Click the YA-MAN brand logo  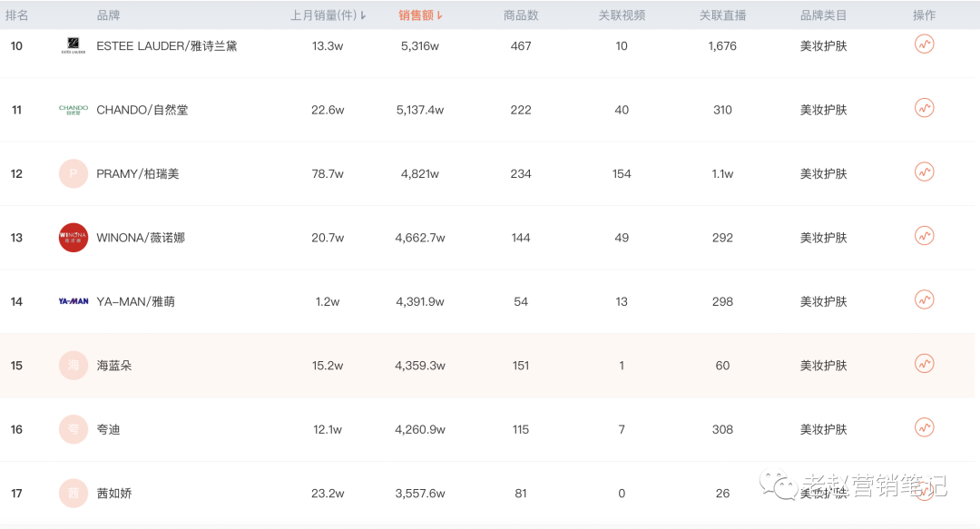(x=73, y=301)
